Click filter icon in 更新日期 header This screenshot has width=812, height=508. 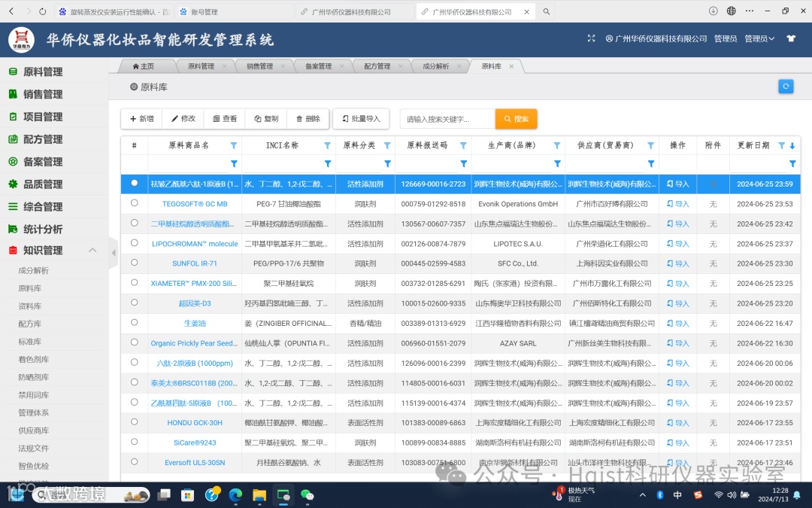click(x=782, y=146)
